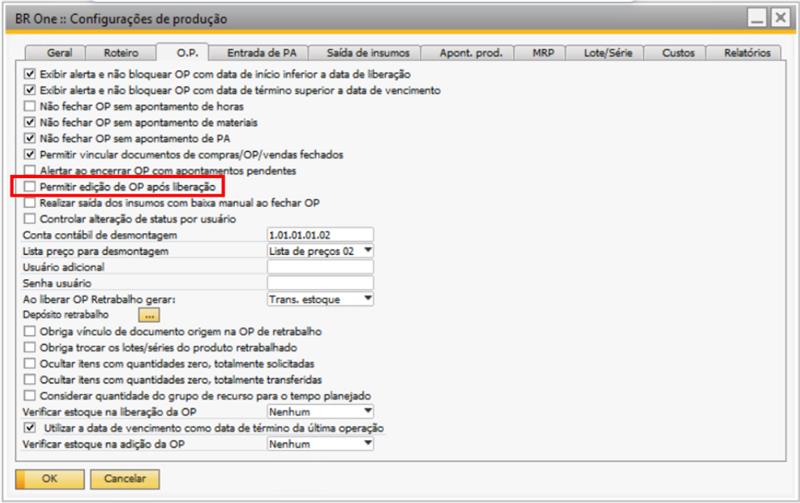Enable 'Permitir edição de OP após liberação'
The image size is (800, 503).
click(29, 186)
